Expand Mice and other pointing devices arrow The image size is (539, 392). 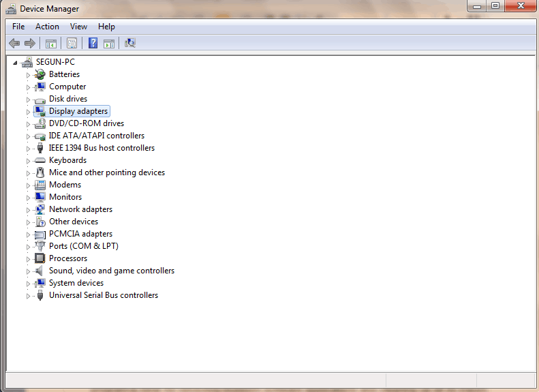(x=28, y=173)
